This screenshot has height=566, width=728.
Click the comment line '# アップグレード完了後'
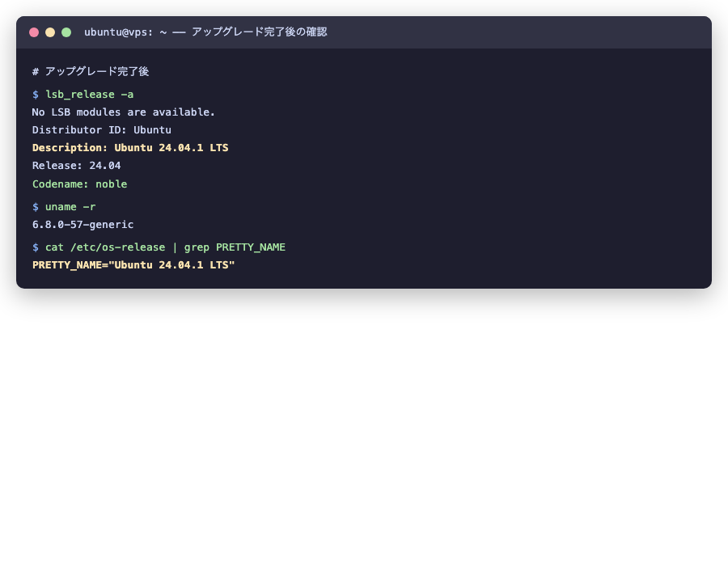[x=91, y=71]
